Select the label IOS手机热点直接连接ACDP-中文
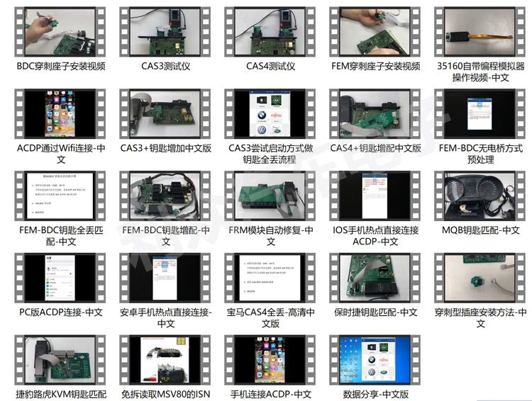The image size is (532, 401). coord(375,236)
